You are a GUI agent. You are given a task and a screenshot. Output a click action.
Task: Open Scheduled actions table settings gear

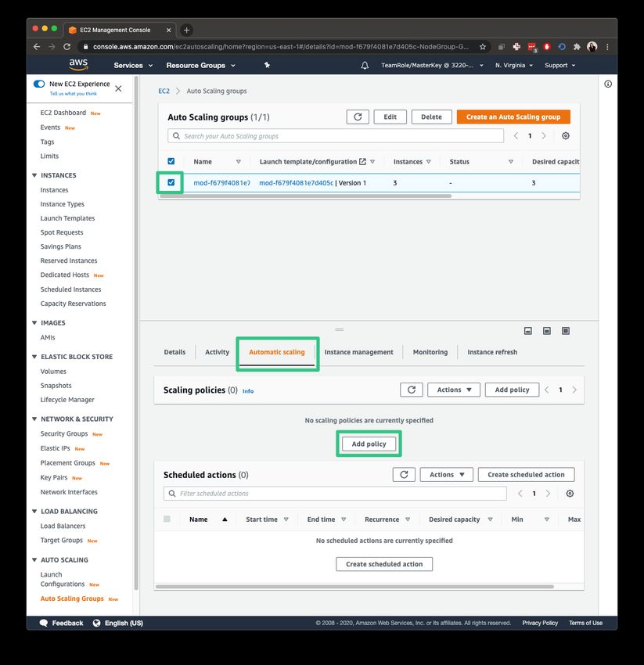[x=570, y=493]
